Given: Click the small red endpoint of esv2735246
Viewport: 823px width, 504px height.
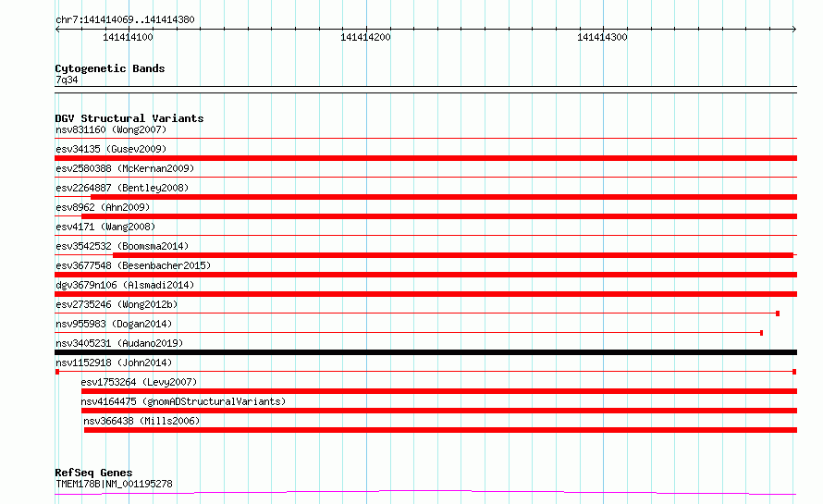Looking at the screenshot, I should tap(778, 313).
